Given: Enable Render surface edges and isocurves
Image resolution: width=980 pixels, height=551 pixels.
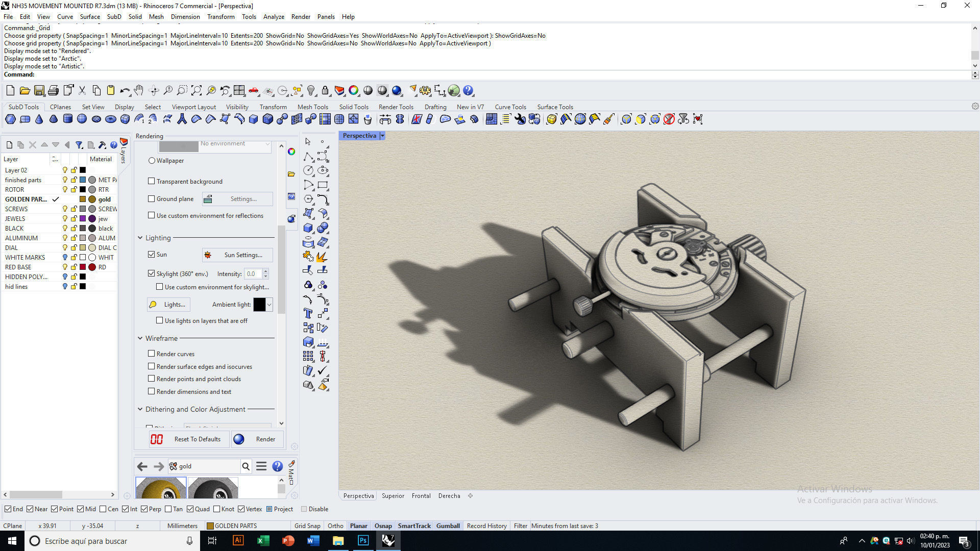Looking at the screenshot, I should (151, 366).
